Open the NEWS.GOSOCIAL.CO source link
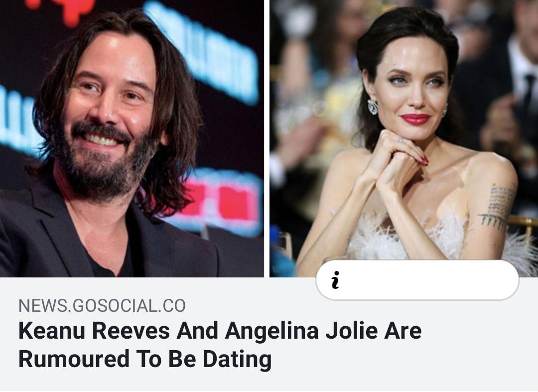538x392 pixels. (x=102, y=305)
